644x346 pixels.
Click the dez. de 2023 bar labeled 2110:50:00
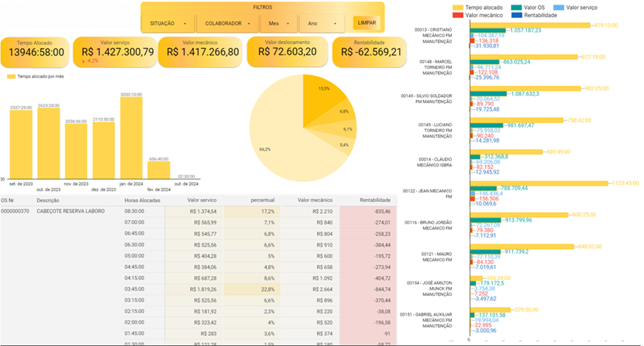point(103,150)
